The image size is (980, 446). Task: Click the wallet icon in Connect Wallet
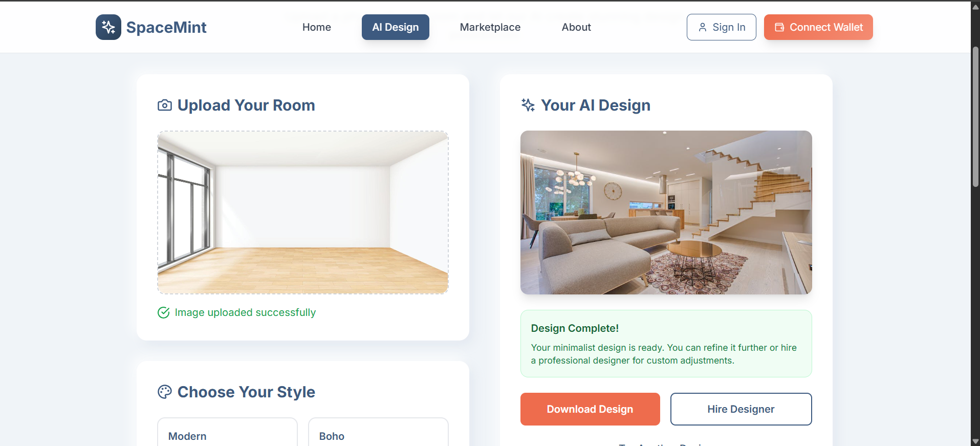(779, 27)
